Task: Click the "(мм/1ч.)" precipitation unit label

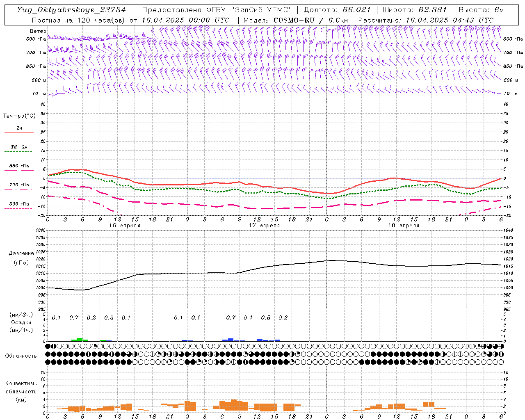Action: (21, 330)
